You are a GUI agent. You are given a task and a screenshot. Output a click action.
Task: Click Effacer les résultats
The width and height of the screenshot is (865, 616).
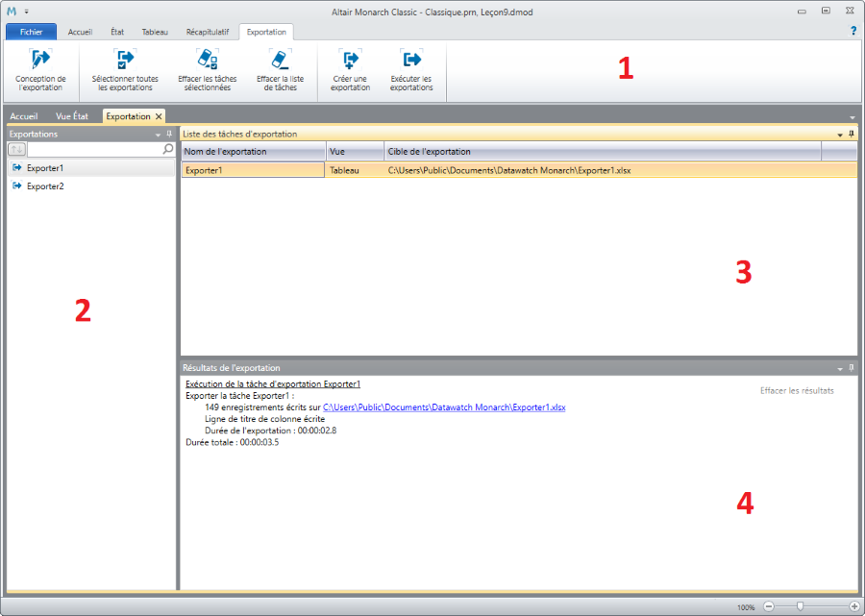797,391
